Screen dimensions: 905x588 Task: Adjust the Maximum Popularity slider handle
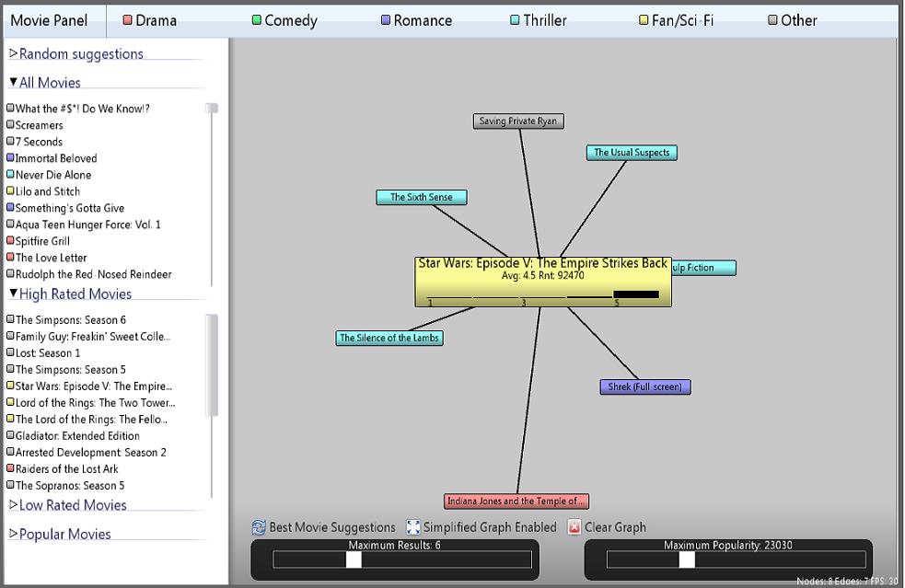(687, 559)
